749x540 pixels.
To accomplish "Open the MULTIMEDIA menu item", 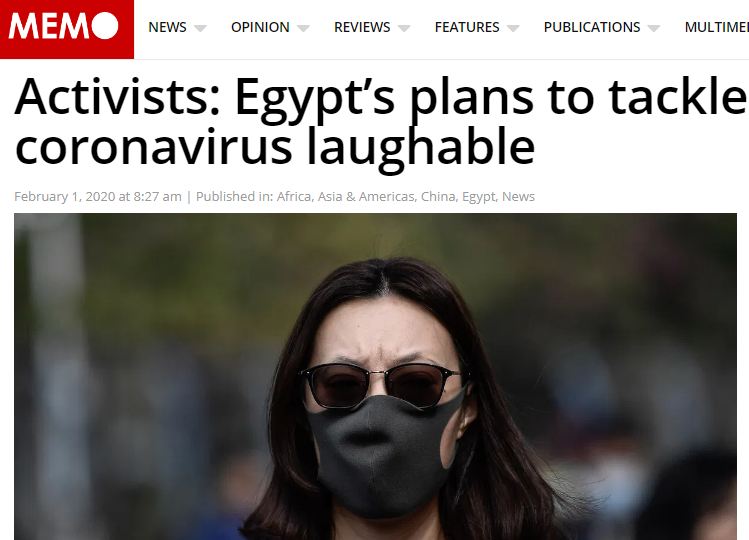I will [717, 27].
